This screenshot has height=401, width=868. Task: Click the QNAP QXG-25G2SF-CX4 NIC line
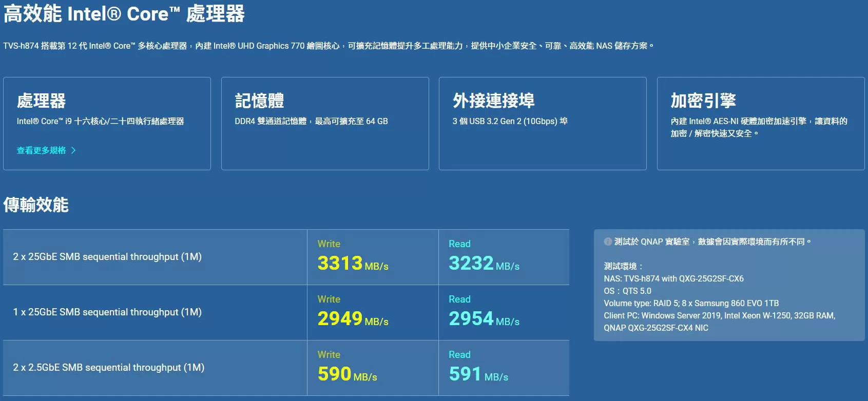pyautogui.click(x=656, y=328)
